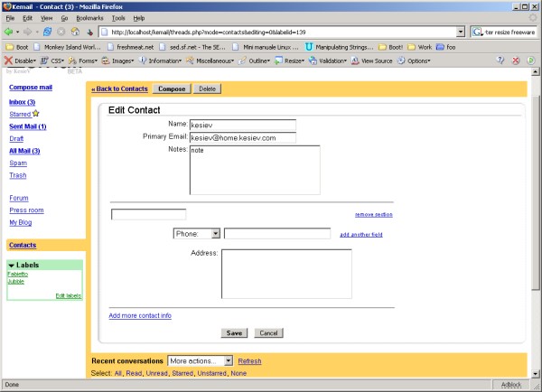The width and height of the screenshot is (542, 392).
Task: Open the Bookmarks menu
Action: click(89, 18)
